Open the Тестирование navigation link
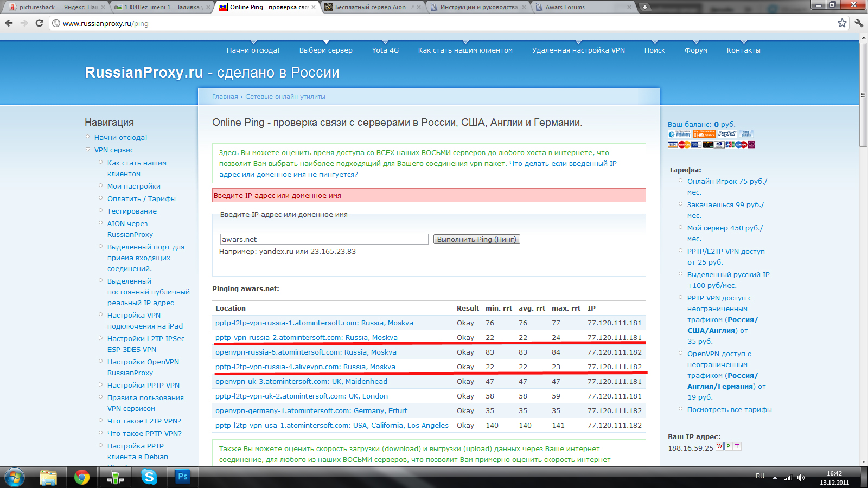This screenshot has width=868, height=488. (x=132, y=211)
